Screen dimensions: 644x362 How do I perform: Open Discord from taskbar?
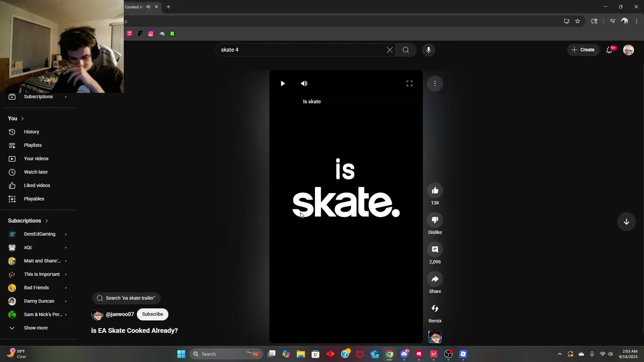[404, 354]
